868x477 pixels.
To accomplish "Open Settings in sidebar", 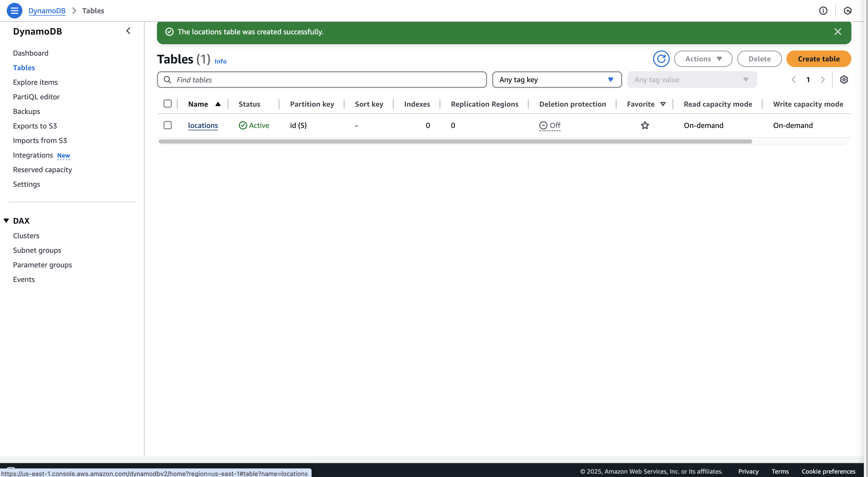I will point(27,184).
